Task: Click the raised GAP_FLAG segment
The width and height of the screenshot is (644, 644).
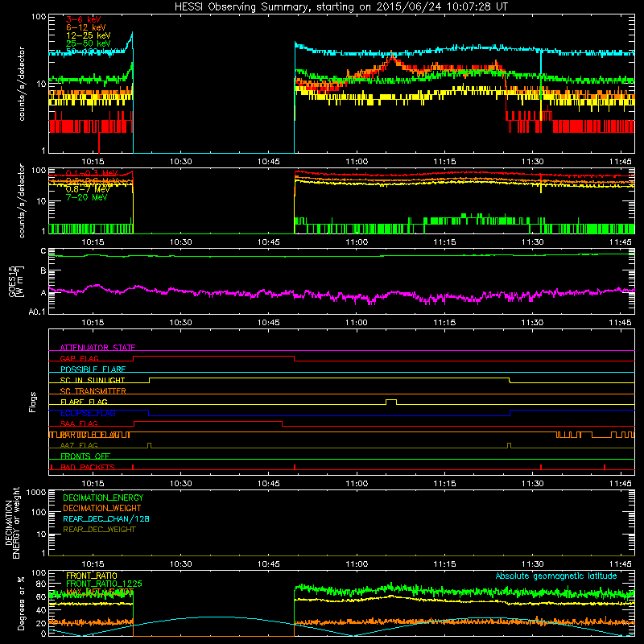Action: pos(214,357)
